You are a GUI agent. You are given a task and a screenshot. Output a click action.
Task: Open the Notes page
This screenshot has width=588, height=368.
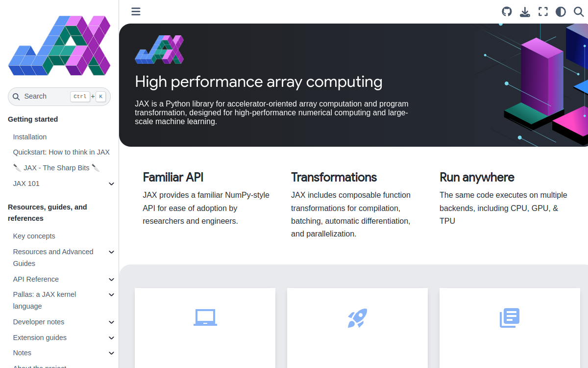click(22, 353)
